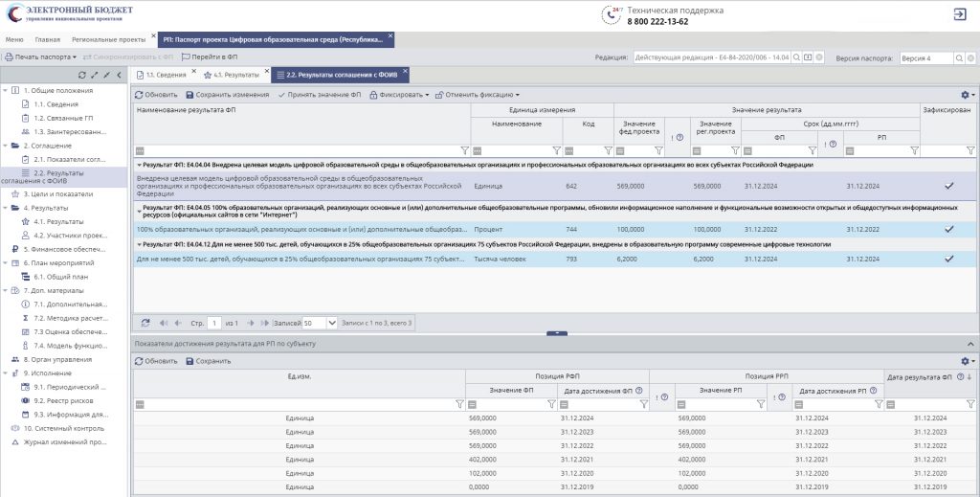The height and width of the screenshot is (497, 980).
Task: Refresh the navigation tree with the reload icon
Action: click(82, 75)
